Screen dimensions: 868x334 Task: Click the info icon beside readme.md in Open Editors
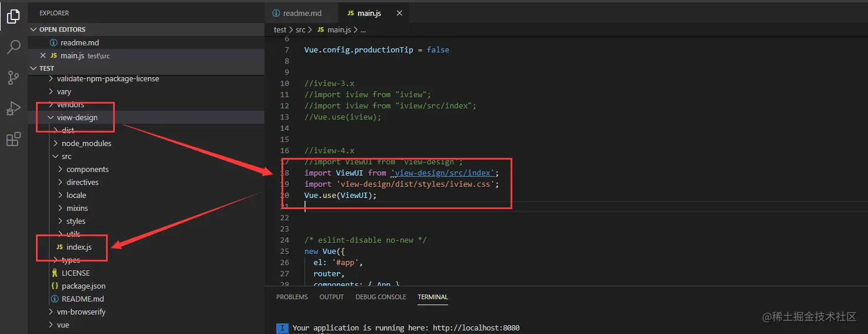click(54, 42)
